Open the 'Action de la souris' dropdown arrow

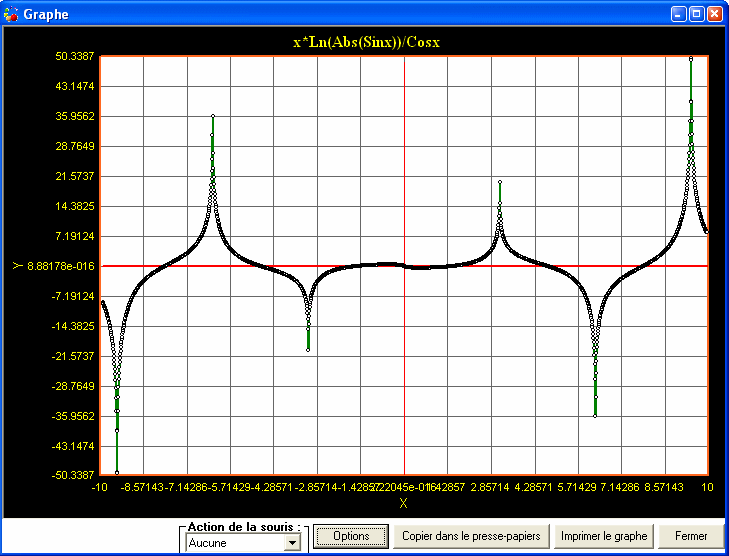[292, 543]
